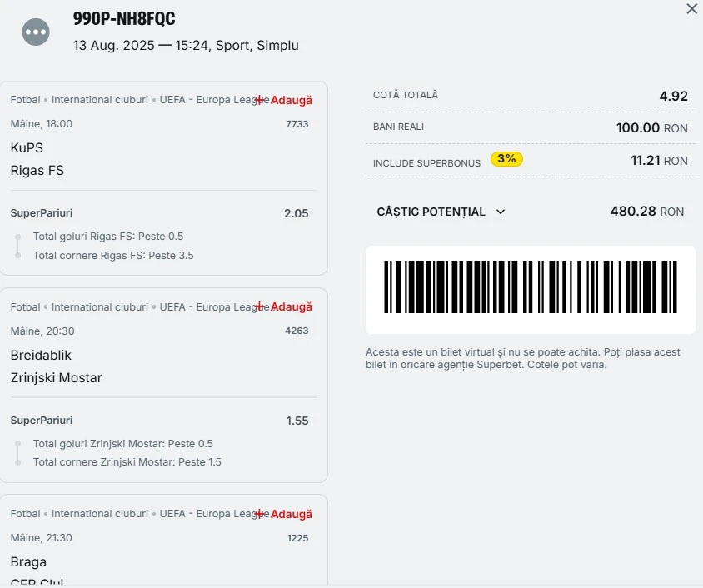Image resolution: width=703 pixels, height=588 pixels.
Task: Click event code 7733
Action: (x=297, y=124)
